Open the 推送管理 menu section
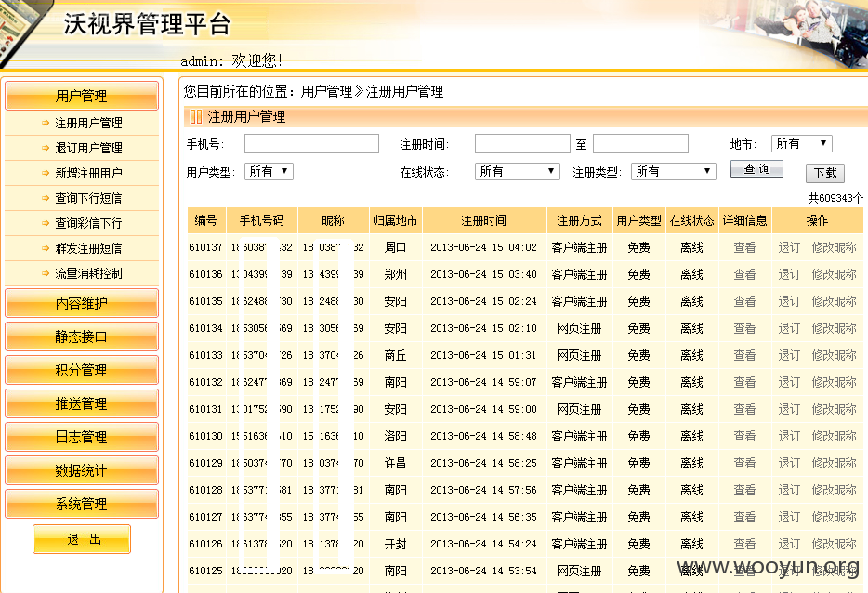The width and height of the screenshot is (868, 593). click(82, 403)
